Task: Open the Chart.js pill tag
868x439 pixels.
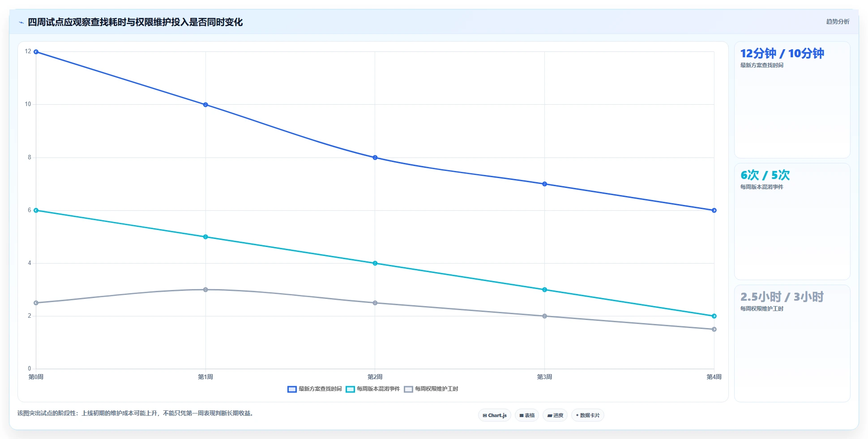Action: 495,415
